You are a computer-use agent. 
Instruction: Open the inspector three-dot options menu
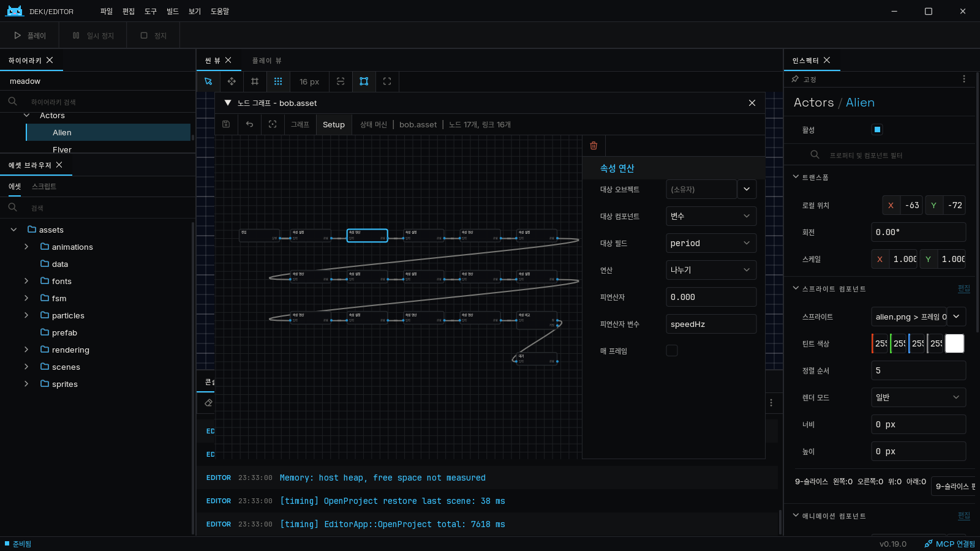point(964,79)
